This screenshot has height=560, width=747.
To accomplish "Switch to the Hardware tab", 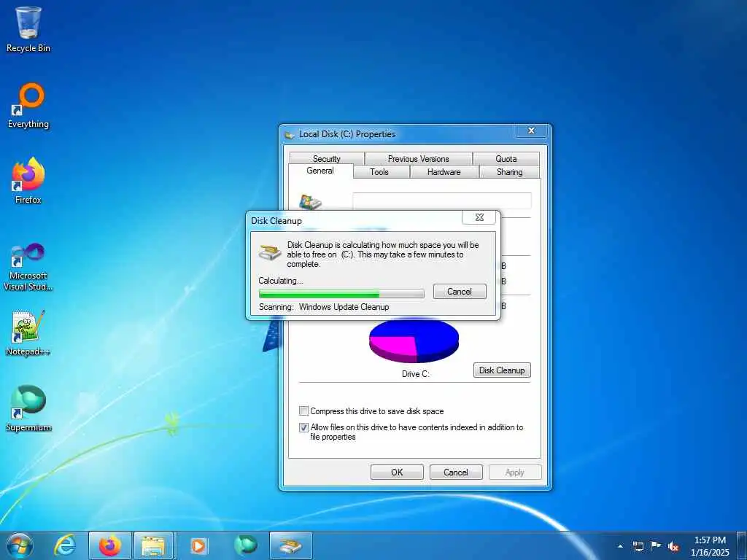I will (x=444, y=172).
